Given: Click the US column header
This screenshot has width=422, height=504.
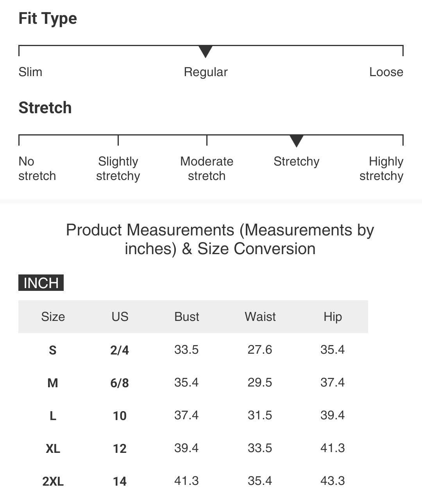Looking at the screenshot, I should (120, 317).
